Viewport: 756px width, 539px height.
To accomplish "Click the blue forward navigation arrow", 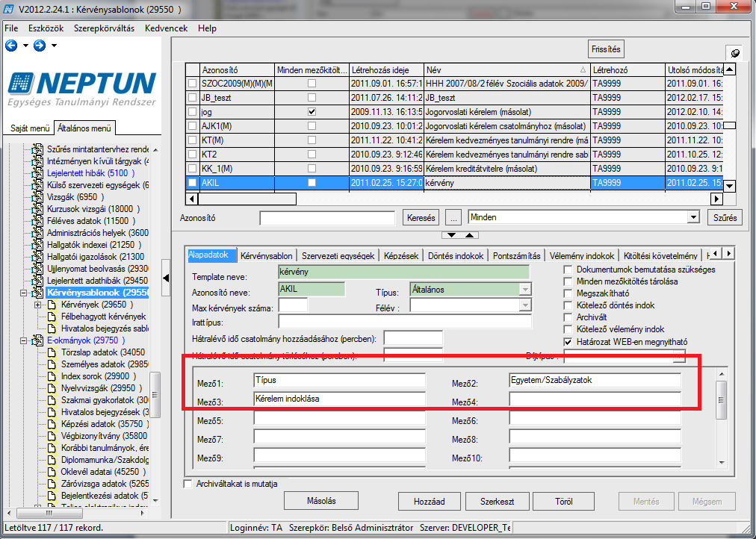I will (x=40, y=46).
